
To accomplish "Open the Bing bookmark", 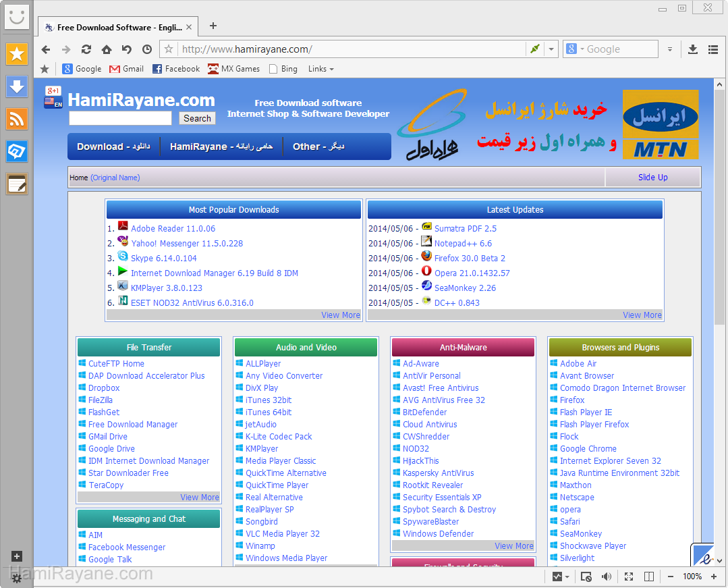I will [x=283, y=69].
